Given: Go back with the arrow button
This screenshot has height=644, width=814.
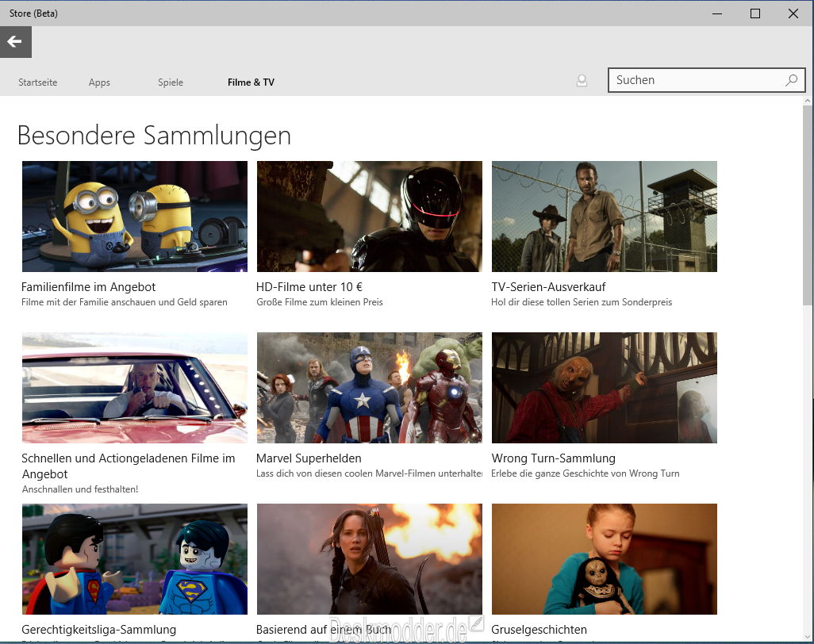Looking at the screenshot, I should coord(16,42).
